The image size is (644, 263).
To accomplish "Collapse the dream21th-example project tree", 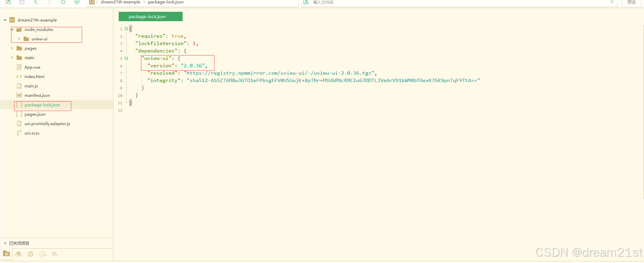I will (5, 20).
